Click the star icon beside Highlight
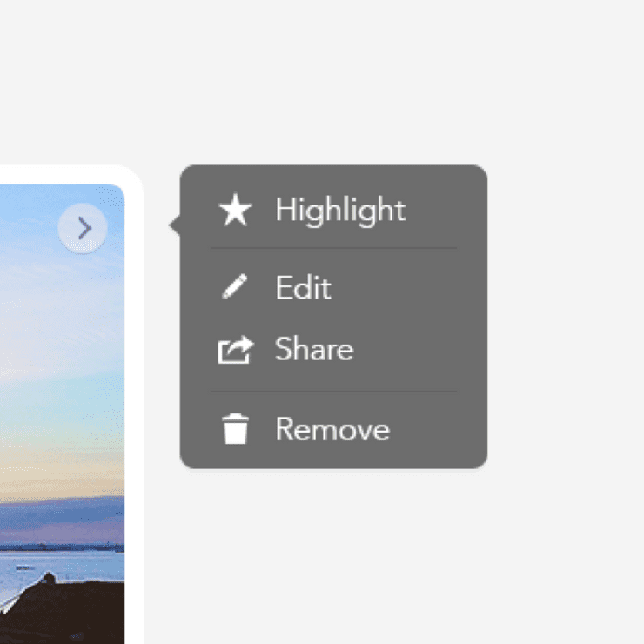Screen dimensions: 644x644 click(x=235, y=210)
